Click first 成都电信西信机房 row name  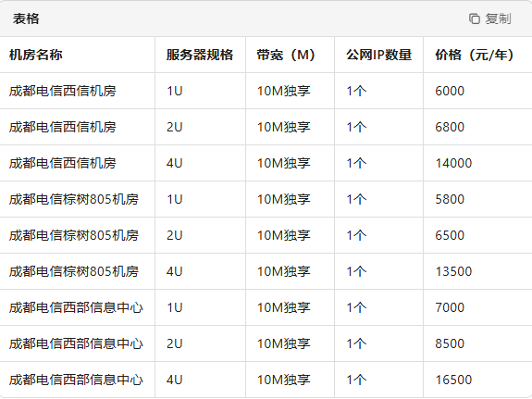[62, 91]
